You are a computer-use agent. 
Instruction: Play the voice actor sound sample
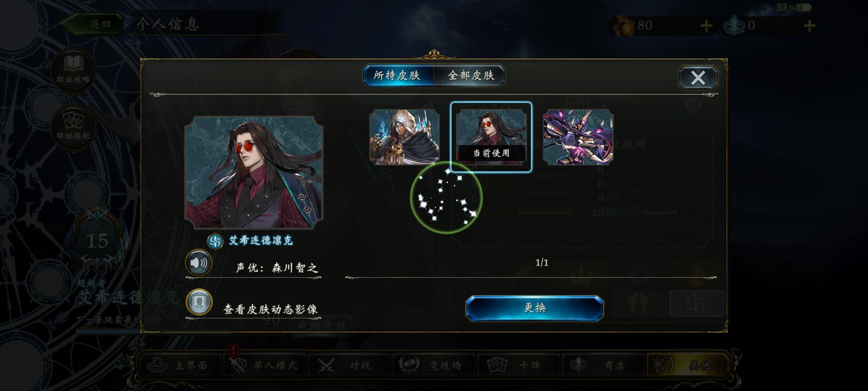tap(199, 262)
